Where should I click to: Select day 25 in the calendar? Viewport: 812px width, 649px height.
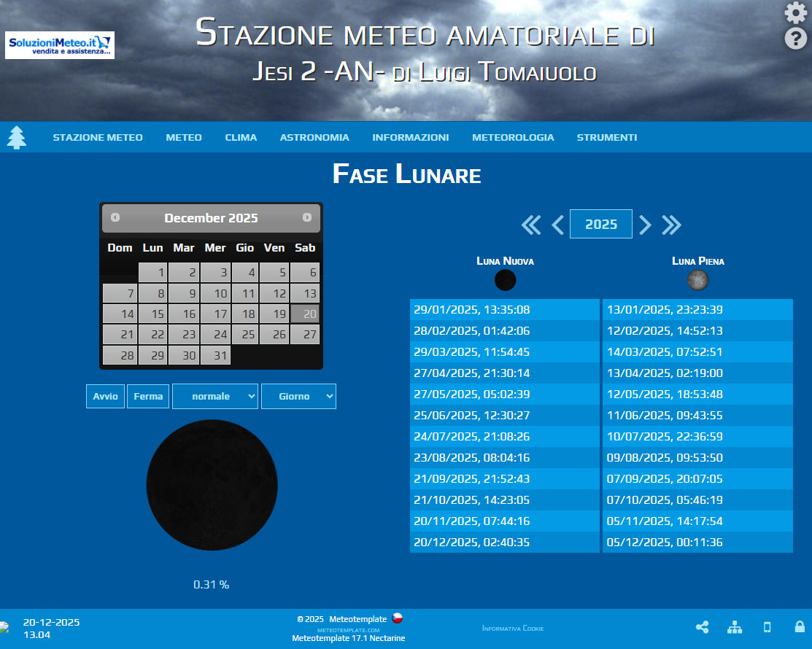click(249, 335)
